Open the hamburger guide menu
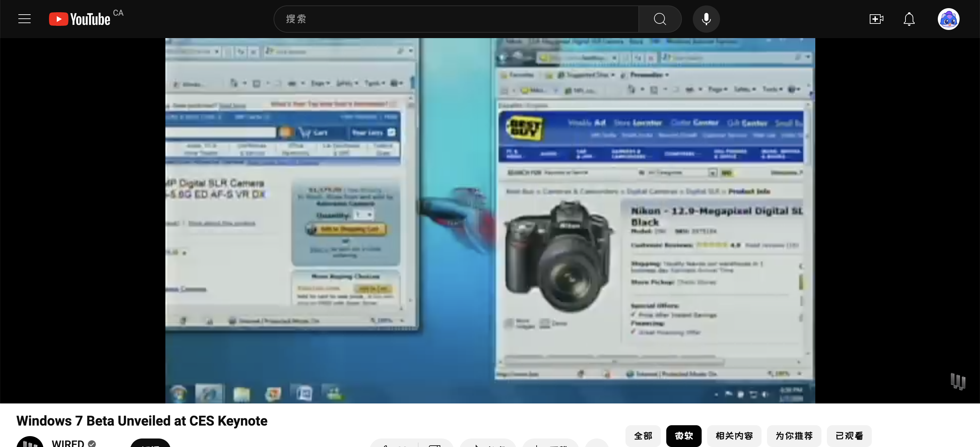 [x=24, y=19]
